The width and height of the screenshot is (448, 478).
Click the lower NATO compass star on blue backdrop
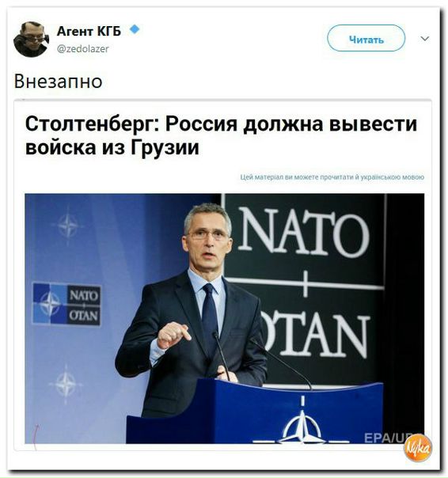tap(66, 384)
